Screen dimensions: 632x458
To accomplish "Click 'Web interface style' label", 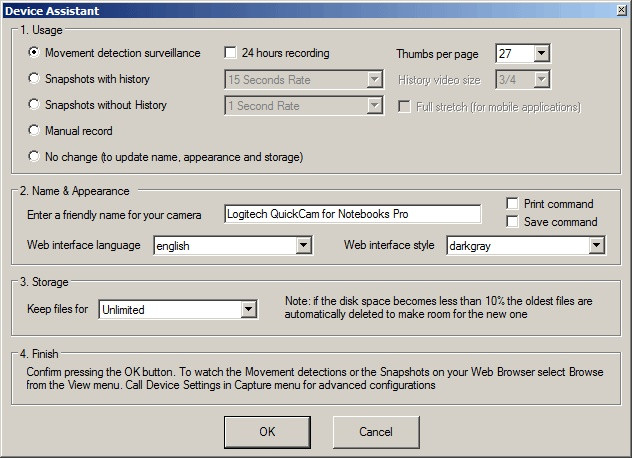I will tap(389, 245).
